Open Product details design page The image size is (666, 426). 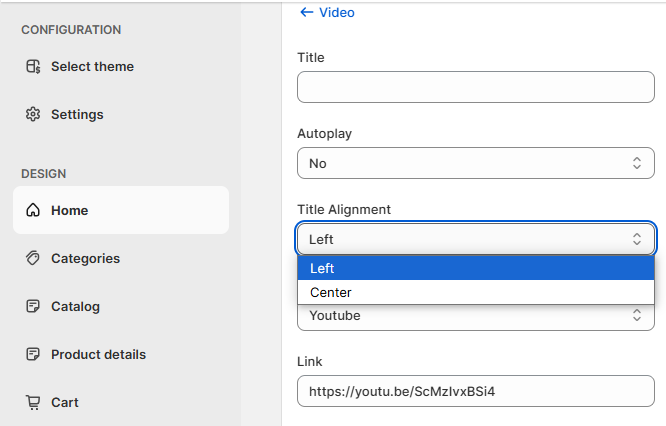click(x=121, y=354)
